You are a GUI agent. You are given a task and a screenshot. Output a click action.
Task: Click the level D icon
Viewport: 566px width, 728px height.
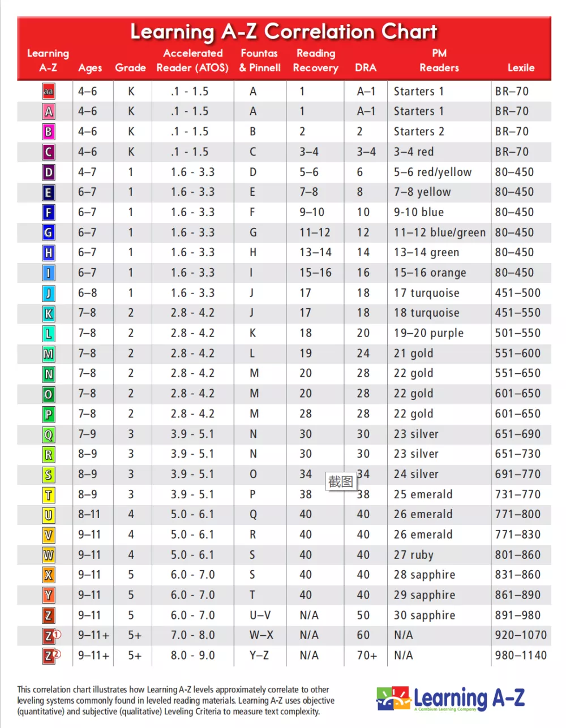coord(49,172)
